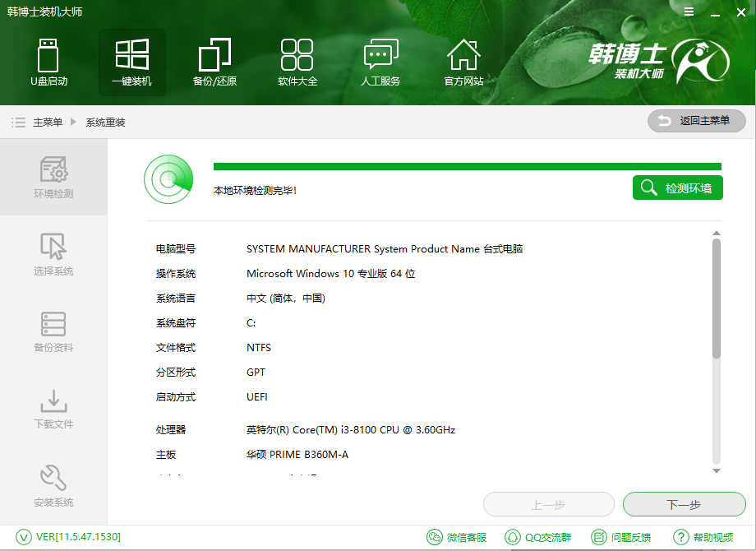This screenshot has width=756, height=551.
Task: Open the 备份/还原 backup and restore tool
Action: click(x=214, y=62)
